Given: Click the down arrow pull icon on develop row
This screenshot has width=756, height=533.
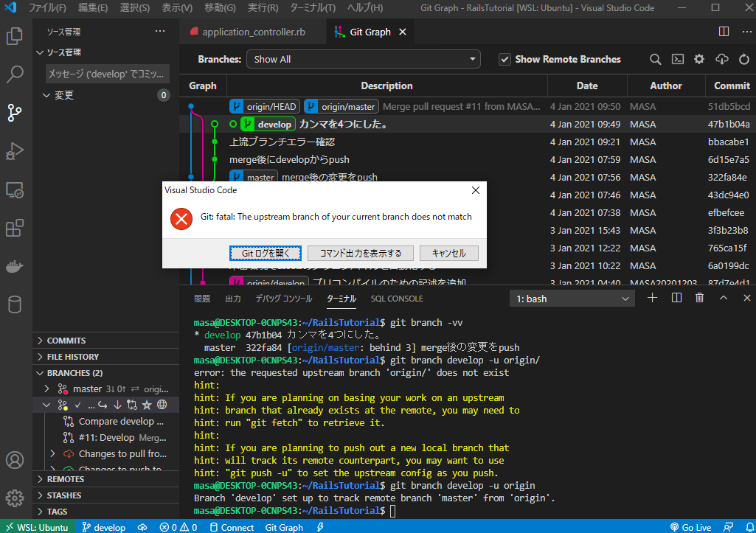Looking at the screenshot, I should [x=117, y=405].
